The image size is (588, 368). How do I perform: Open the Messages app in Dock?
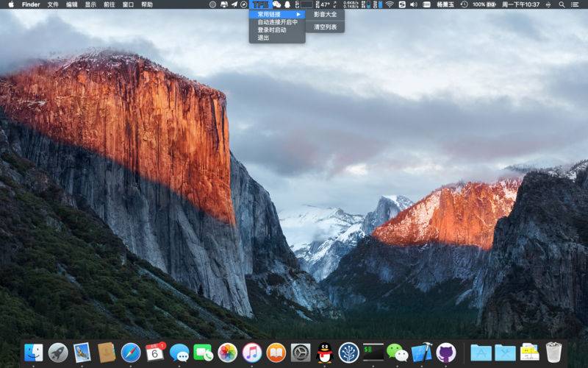[179, 353]
